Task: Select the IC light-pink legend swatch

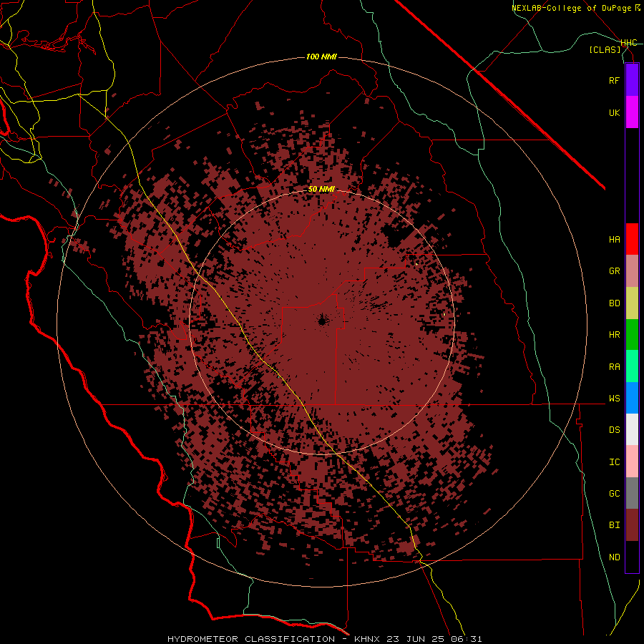Action: [632, 462]
